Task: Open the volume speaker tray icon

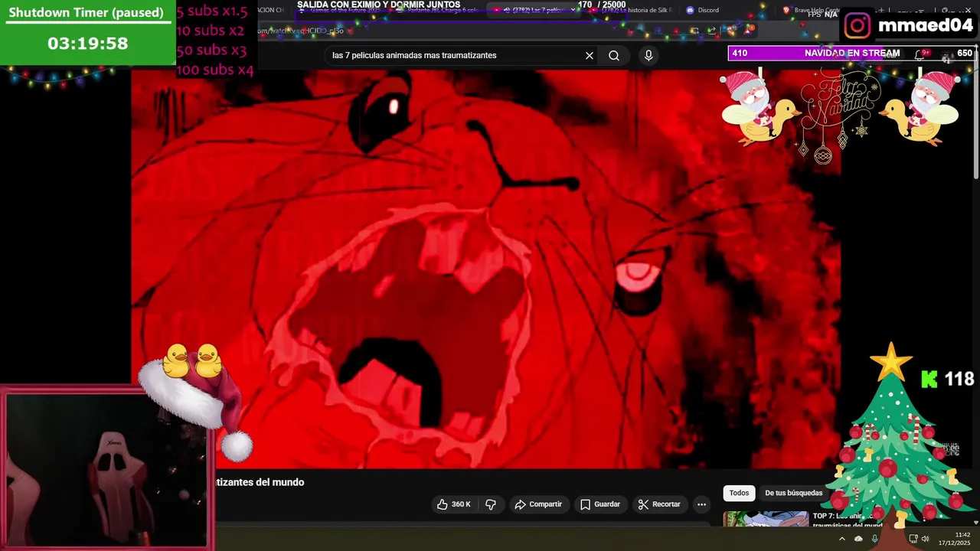Action: (x=925, y=539)
